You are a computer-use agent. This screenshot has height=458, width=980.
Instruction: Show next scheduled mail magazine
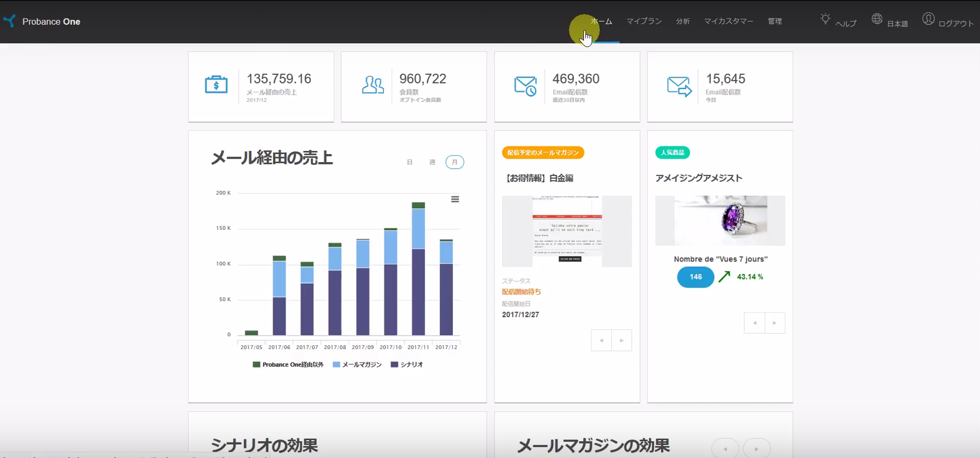(x=622, y=340)
